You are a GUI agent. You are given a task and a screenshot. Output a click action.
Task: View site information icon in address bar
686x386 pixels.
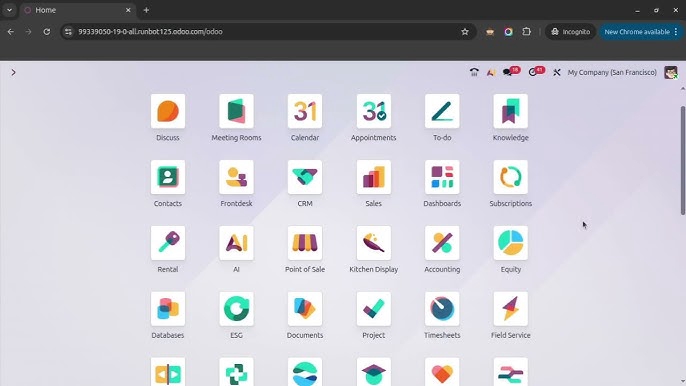(68, 32)
